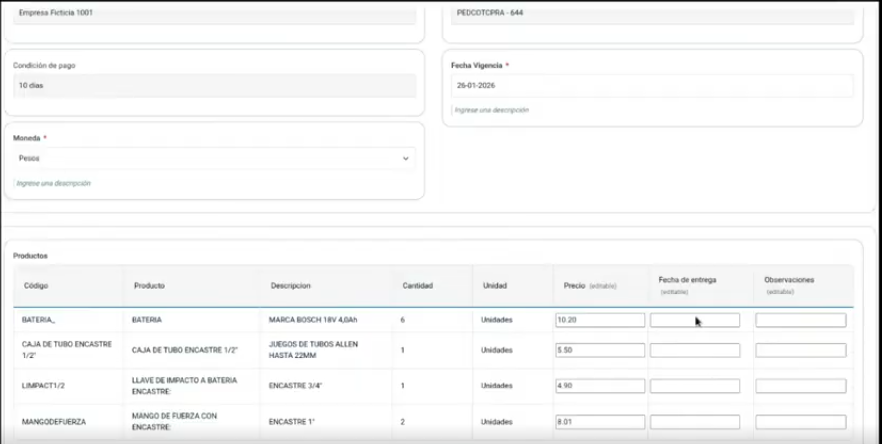
Task: Select the MANGODEFUERZA price field 8.01
Action: 600,422
